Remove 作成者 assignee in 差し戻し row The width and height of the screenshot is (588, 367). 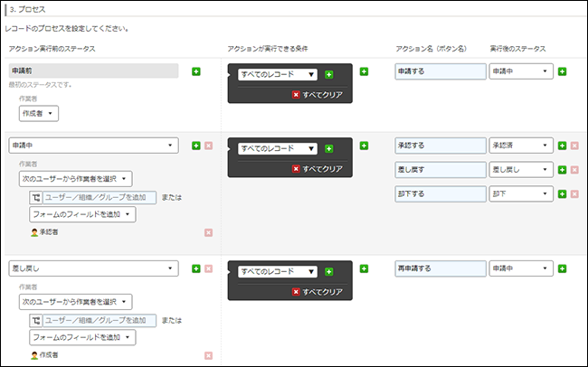(208, 356)
